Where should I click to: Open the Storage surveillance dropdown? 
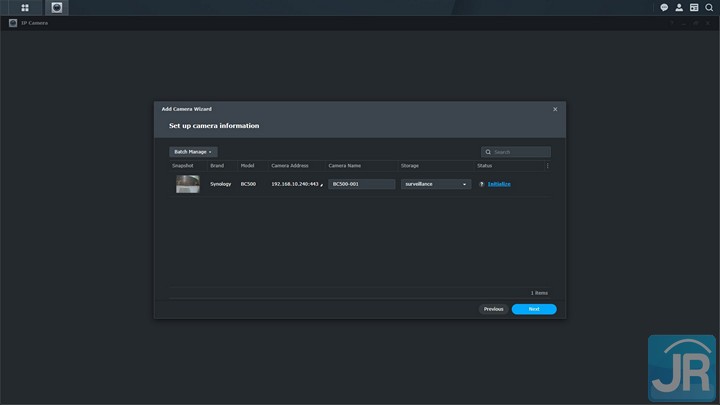pyautogui.click(x=436, y=184)
